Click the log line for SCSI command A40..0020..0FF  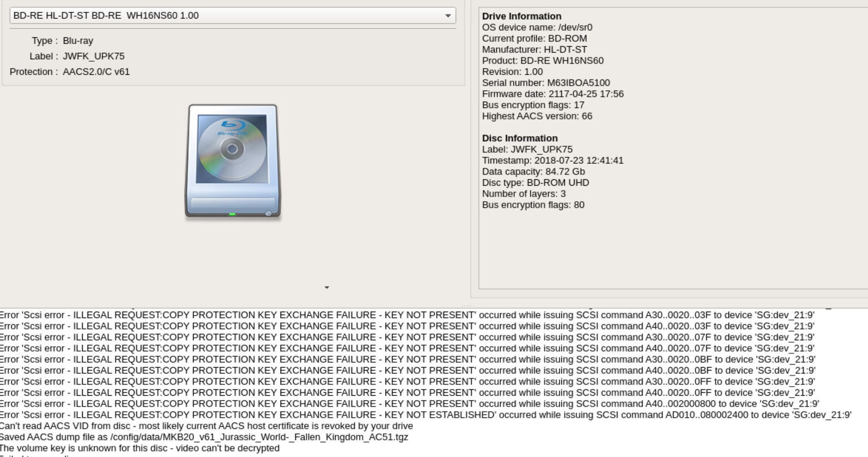408,393
